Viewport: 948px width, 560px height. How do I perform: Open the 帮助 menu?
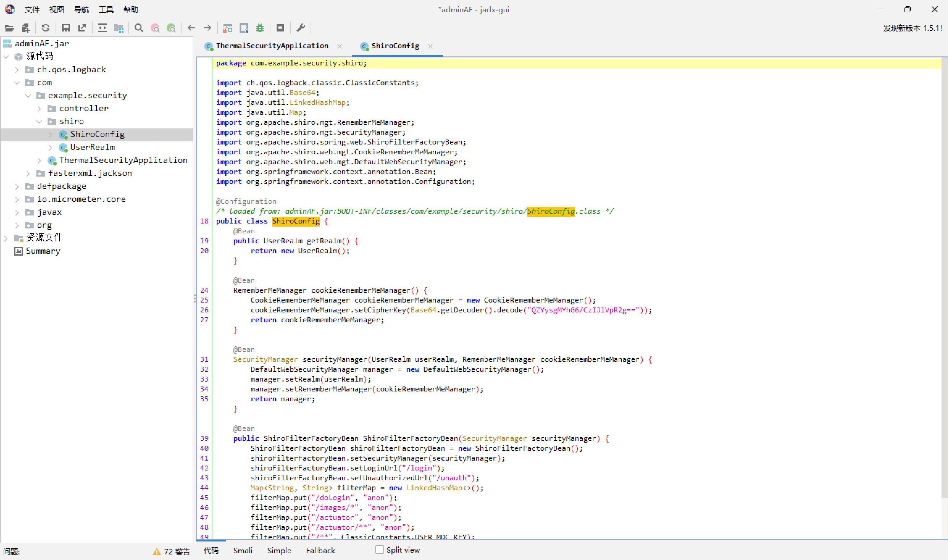pyautogui.click(x=131, y=10)
